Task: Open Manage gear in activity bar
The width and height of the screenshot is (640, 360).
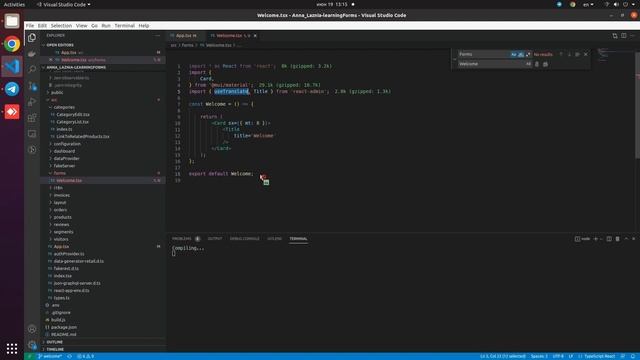Action: (x=32, y=345)
